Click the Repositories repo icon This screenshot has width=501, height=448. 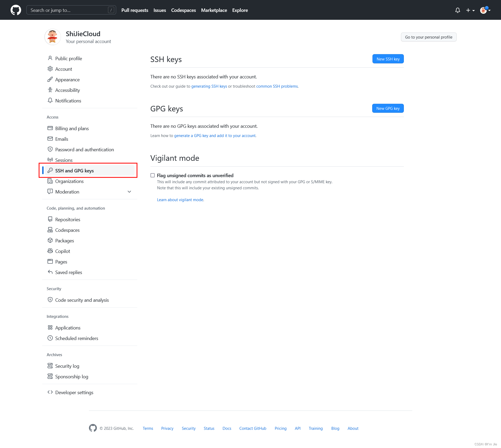pos(50,219)
